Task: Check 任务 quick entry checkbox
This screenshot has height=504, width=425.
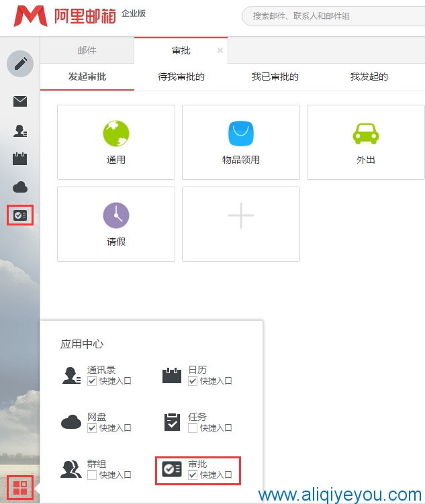Action: tap(193, 428)
